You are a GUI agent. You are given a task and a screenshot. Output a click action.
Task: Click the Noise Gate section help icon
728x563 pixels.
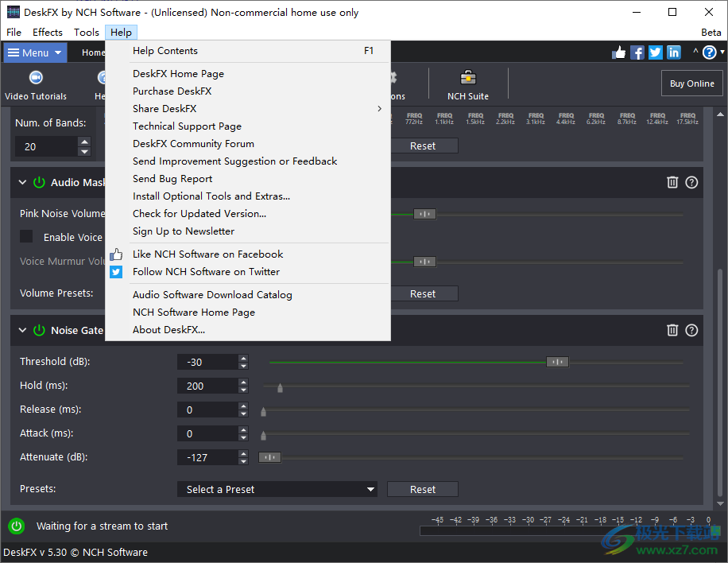(691, 330)
